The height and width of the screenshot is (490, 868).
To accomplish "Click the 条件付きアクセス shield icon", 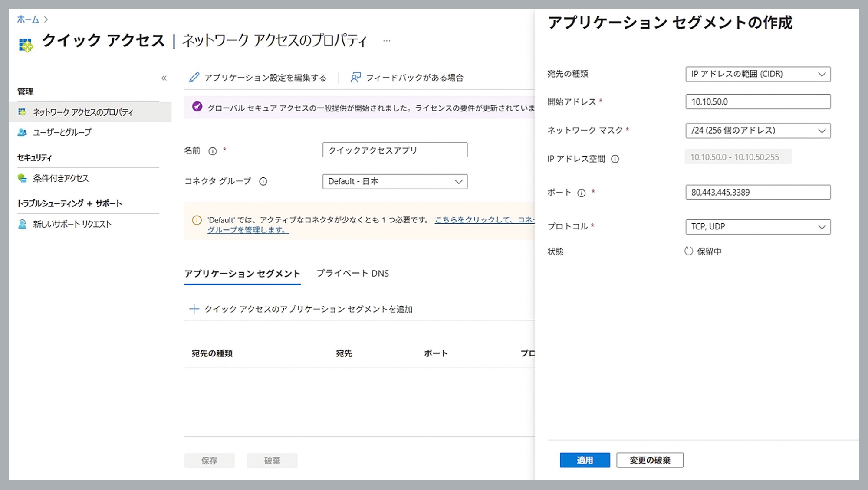I will point(22,178).
